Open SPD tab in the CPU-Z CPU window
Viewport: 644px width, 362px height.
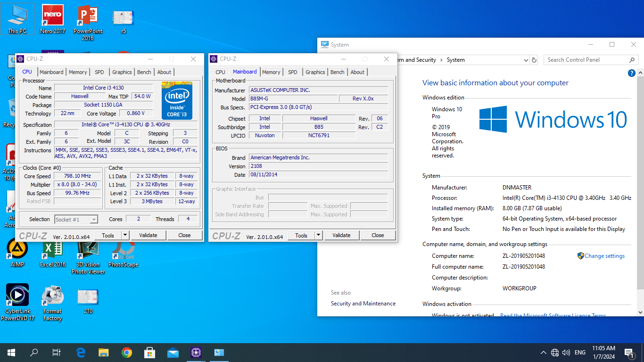[99, 72]
